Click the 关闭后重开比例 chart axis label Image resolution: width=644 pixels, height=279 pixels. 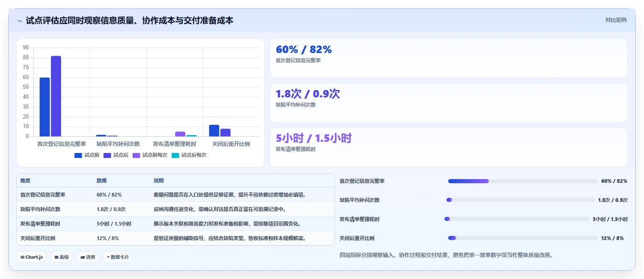pyautogui.click(x=231, y=144)
